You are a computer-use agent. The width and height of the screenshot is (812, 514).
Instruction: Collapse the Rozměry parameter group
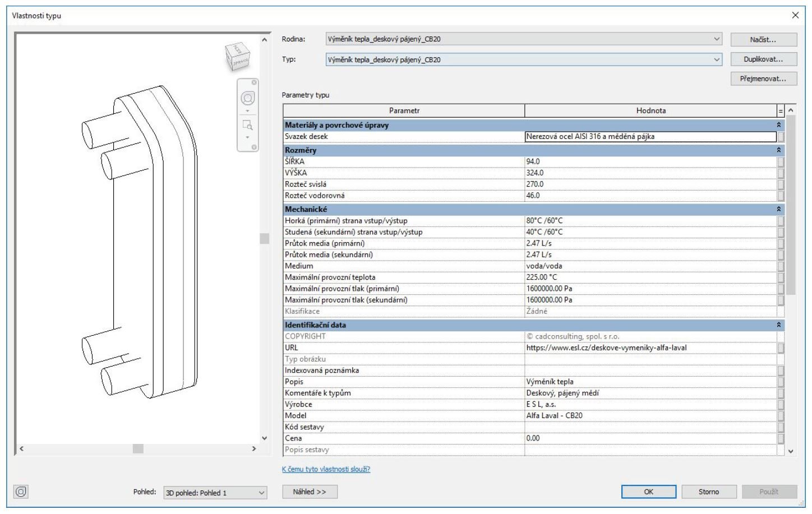[778, 150]
